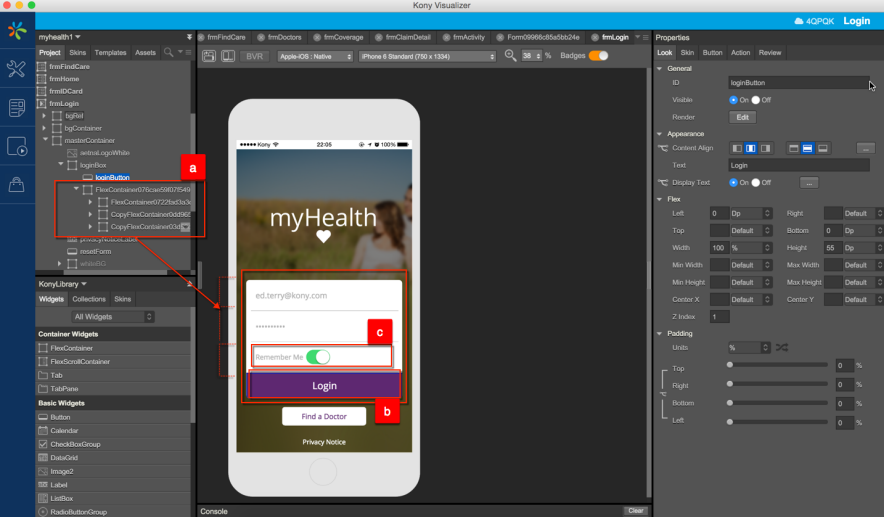Click the Render Edit button
884x517 pixels.
pos(742,117)
